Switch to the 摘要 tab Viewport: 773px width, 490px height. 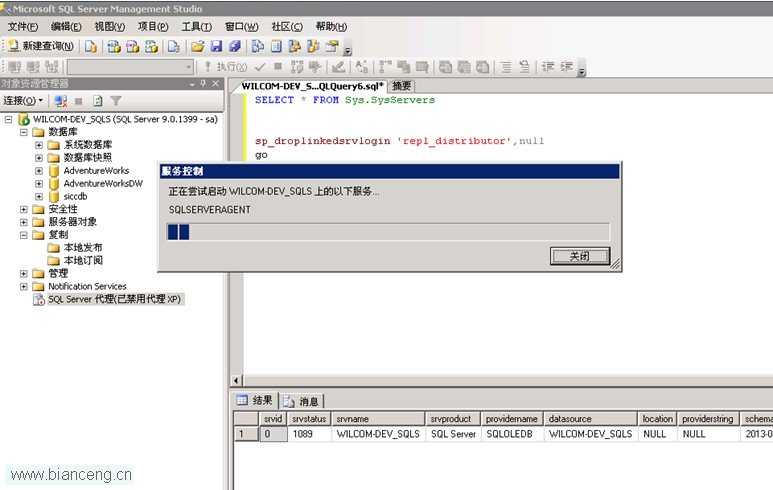click(x=402, y=86)
